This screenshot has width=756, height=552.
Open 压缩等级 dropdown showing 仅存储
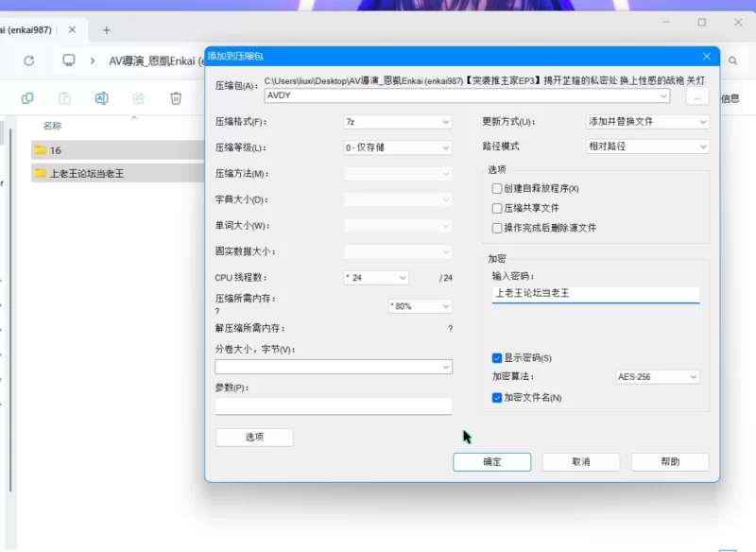click(398, 147)
